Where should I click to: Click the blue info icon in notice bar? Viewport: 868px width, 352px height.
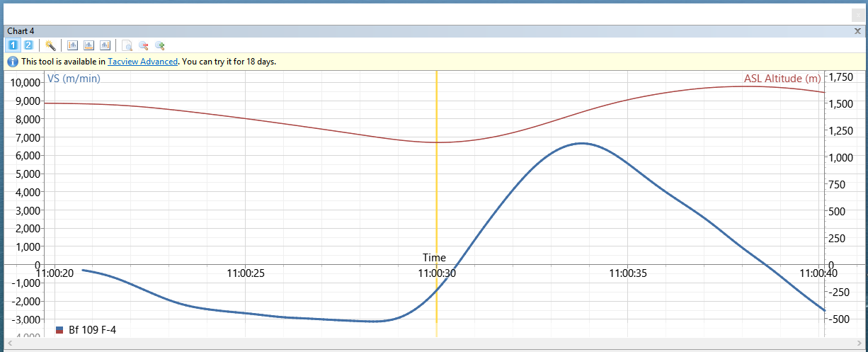[13, 62]
